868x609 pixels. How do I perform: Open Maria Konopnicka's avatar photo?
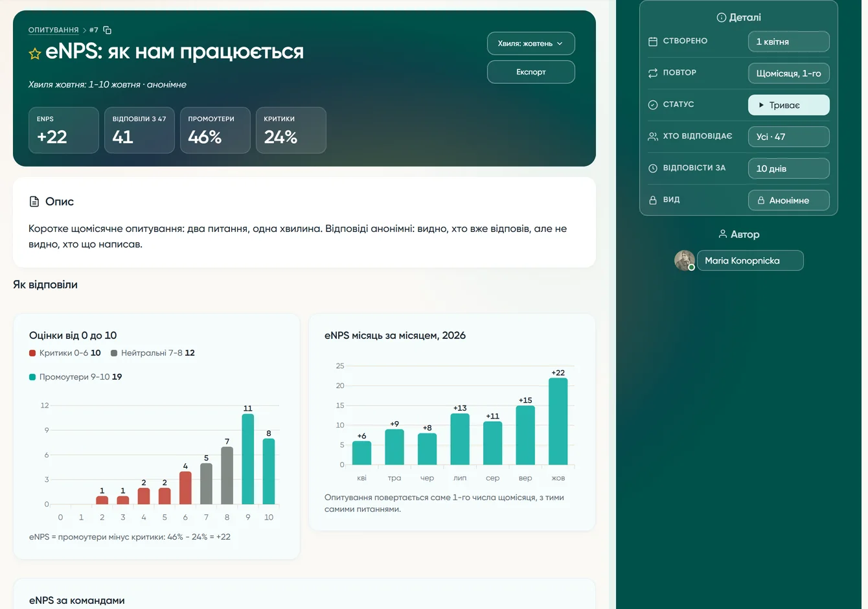[x=685, y=260]
